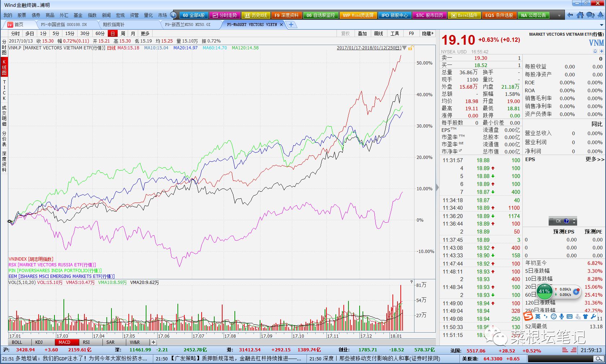This screenshot has height=364, width=606.
Task: Toggle Sogou input language 英 mode
Action: (x=538, y=316)
